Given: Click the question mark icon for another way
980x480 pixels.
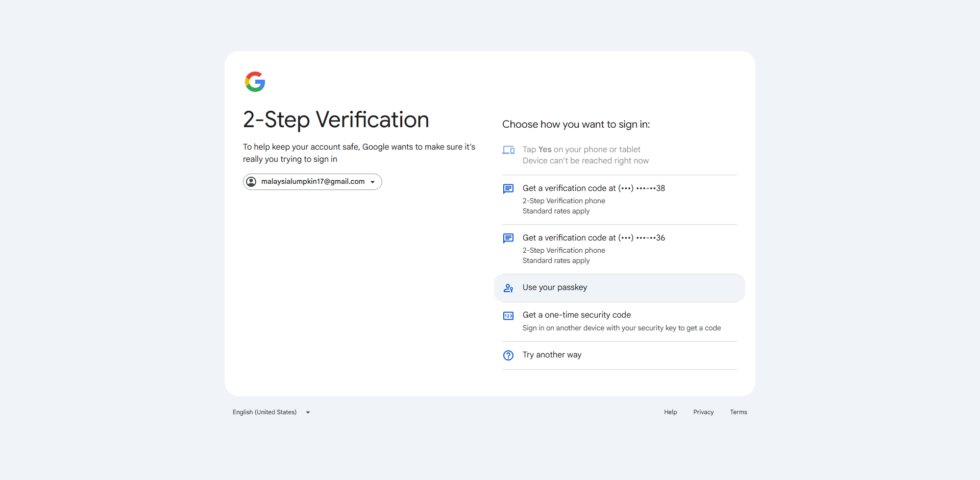Looking at the screenshot, I should pyautogui.click(x=508, y=355).
